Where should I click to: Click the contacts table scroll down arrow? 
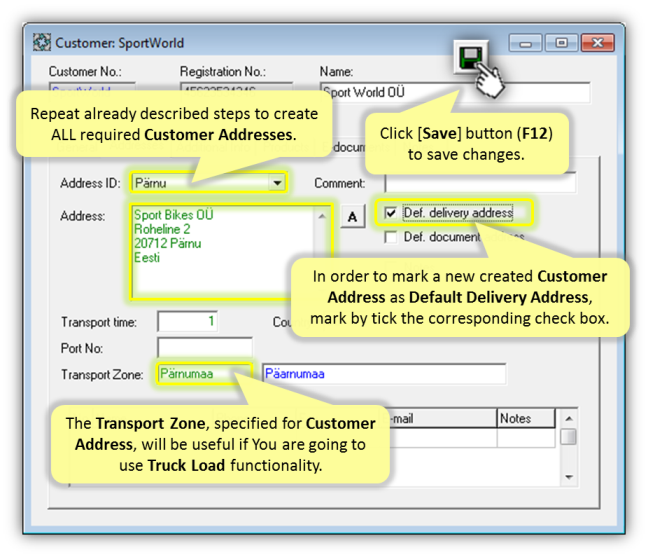click(569, 477)
